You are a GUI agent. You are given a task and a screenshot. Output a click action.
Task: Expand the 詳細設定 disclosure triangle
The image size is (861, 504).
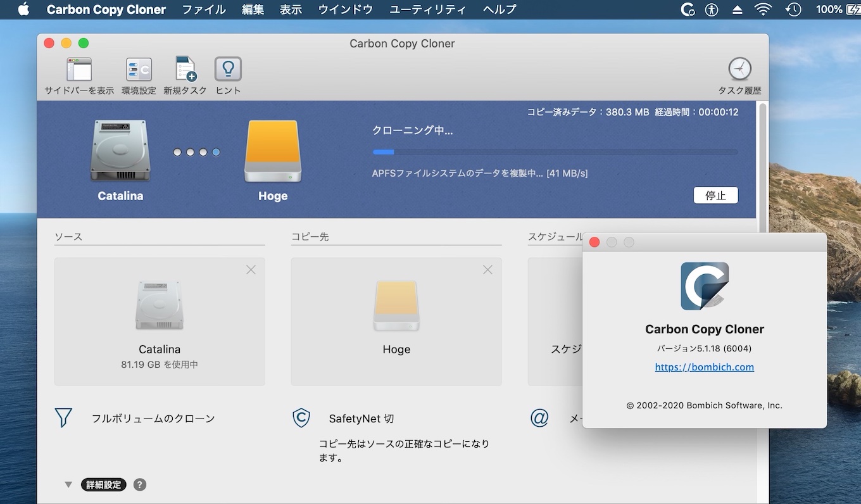(68, 485)
